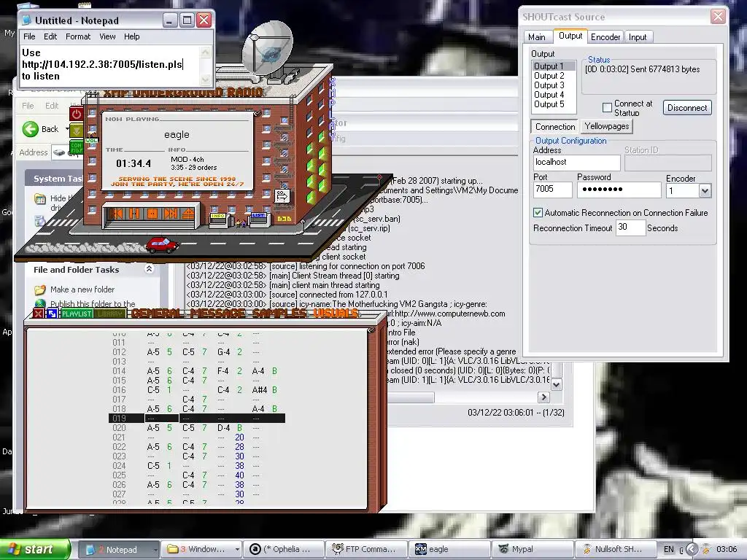Click the Yellowpages button
The height and width of the screenshot is (560, 747).
(x=606, y=126)
